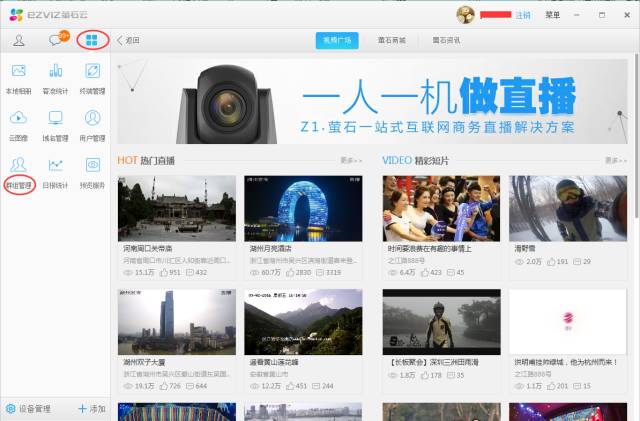The width and height of the screenshot is (640, 421).
Task: Click the 注销 logout link
Action: pyautogui.click(x=523, y=15)
